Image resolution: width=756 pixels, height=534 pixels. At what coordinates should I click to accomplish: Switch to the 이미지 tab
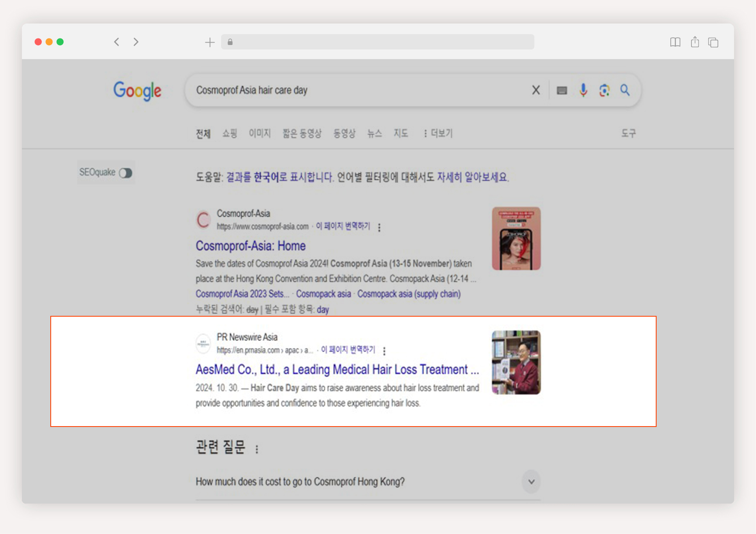260,133
